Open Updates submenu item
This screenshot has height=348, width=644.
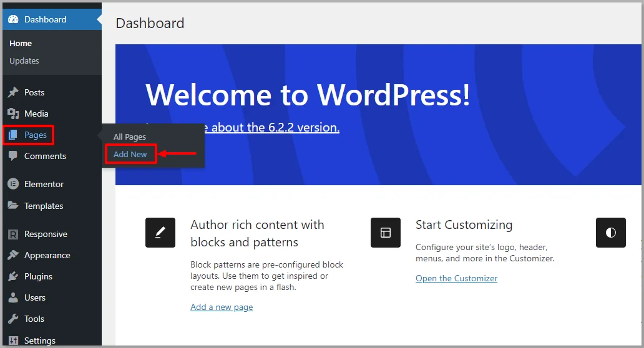(24, 60)
